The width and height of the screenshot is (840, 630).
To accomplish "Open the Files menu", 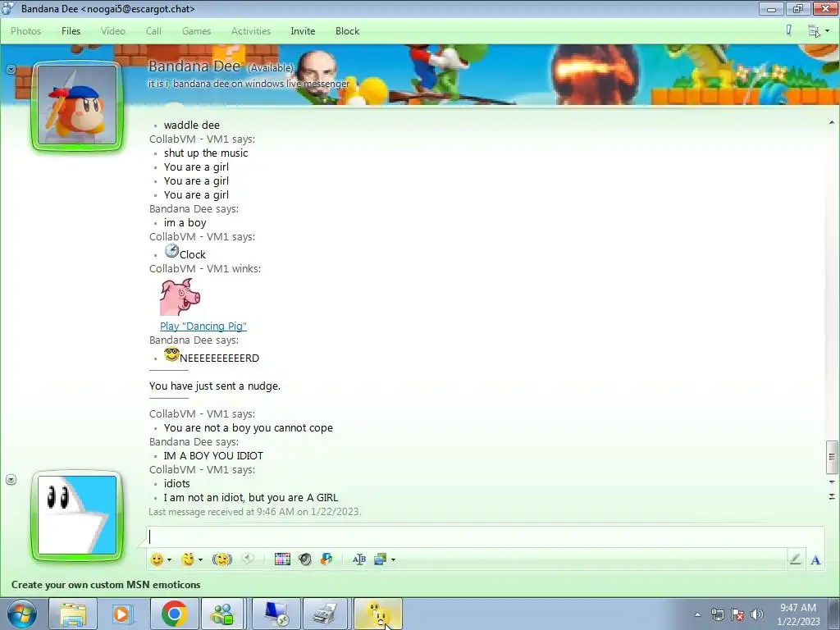I will [x=71, y=31].
